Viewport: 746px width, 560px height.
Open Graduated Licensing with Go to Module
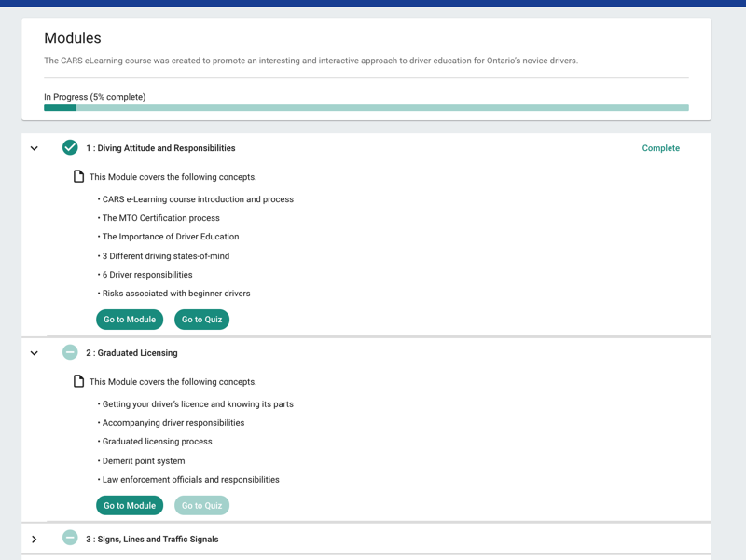coord(130,505)
